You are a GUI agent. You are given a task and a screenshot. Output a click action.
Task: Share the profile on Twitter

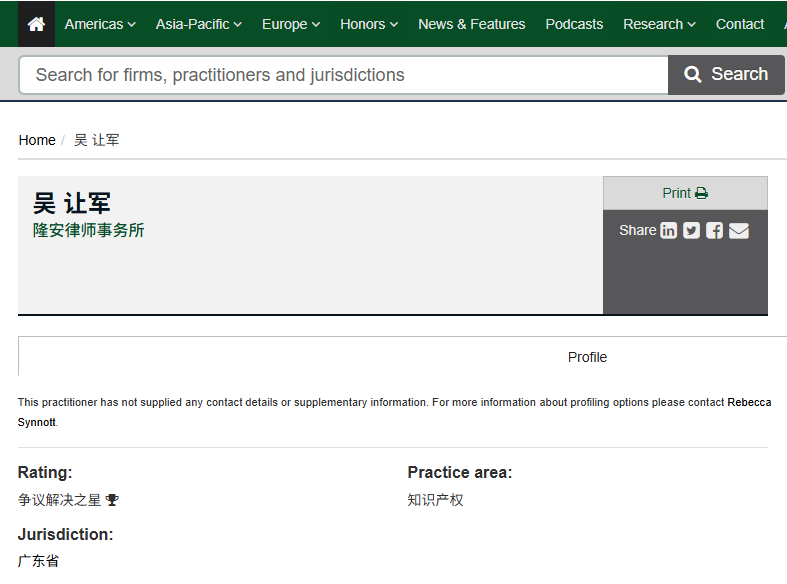(691, 230)
